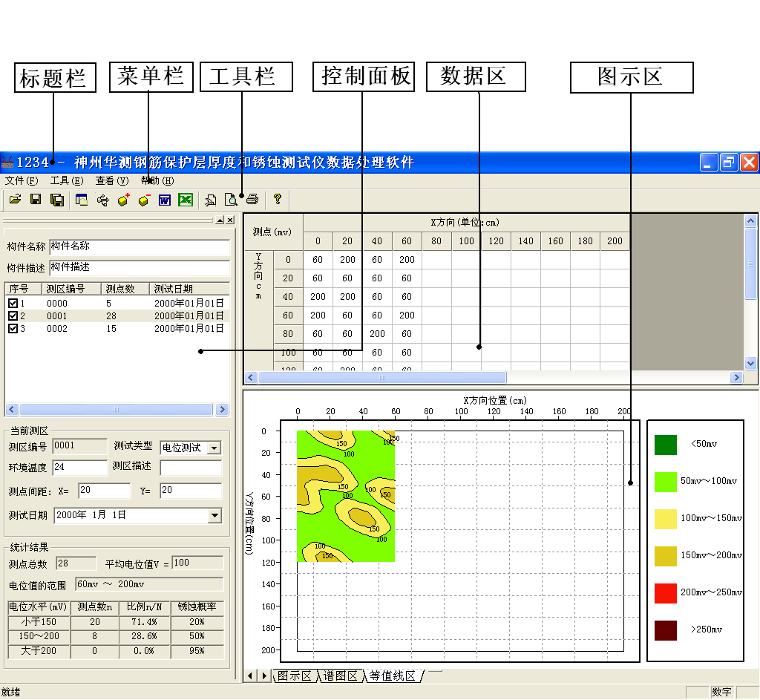Export to Word using the W icon
This screenshot has width=760, height=700.
pos(165,200)
